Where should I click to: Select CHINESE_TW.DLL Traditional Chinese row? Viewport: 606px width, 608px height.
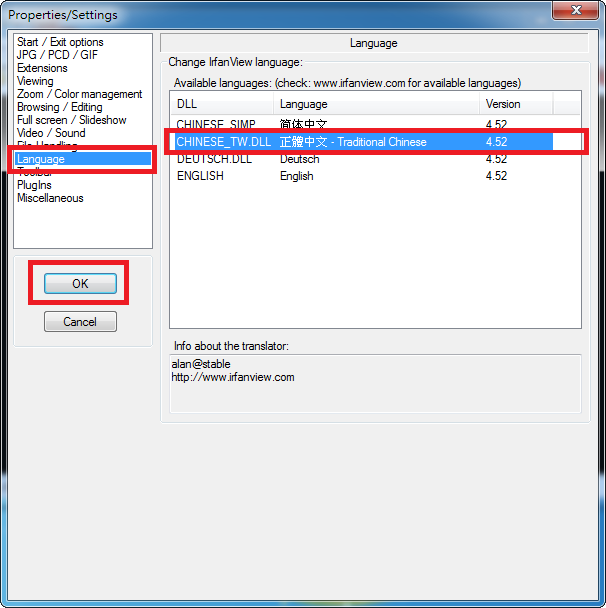(361, 142)
